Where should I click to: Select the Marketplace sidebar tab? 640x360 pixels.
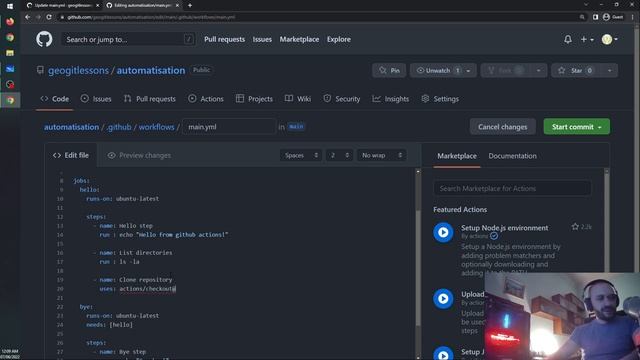pyautogui.click(x=457, y=156)
